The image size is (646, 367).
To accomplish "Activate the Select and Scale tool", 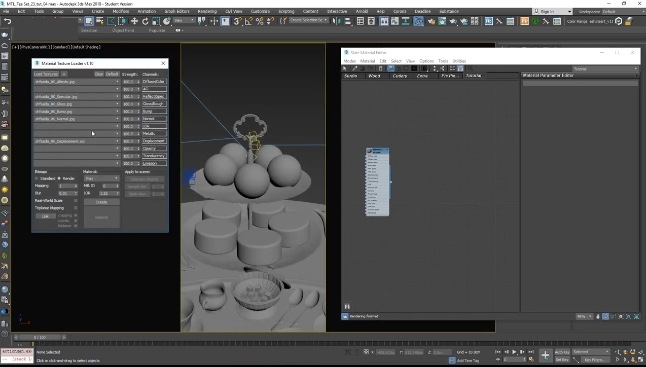I will pyautogui.click(x=156, y=21).
